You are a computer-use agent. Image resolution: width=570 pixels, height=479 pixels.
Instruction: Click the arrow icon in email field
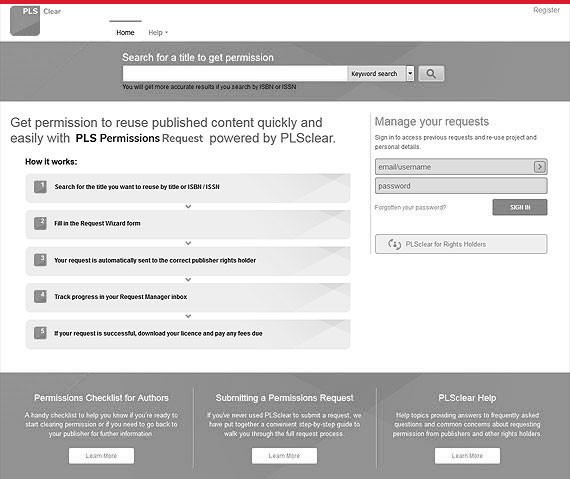[539, 167]
